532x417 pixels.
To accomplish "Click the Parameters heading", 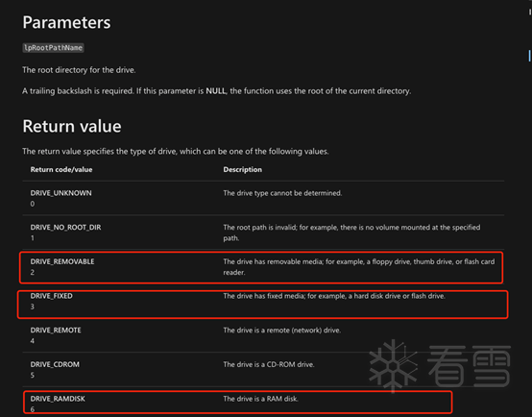I will (x=66, y=23).
